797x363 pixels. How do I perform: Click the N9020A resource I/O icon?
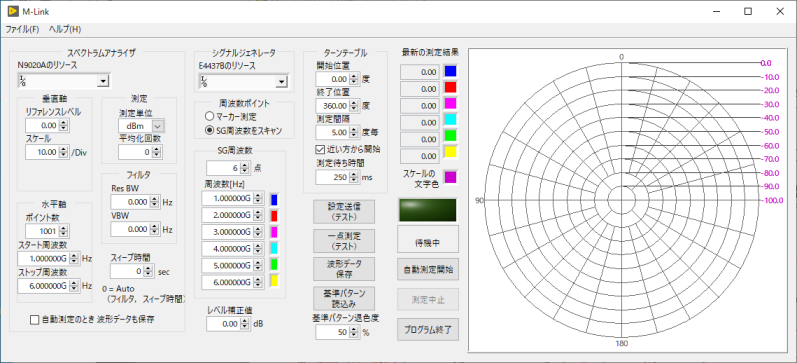click(x=22, y=80)
